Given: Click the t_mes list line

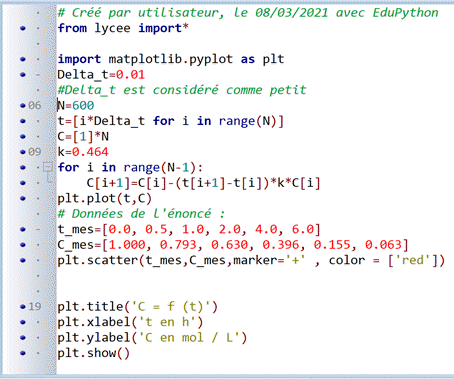Looking at the screenshot, I should tap(189, 229).
